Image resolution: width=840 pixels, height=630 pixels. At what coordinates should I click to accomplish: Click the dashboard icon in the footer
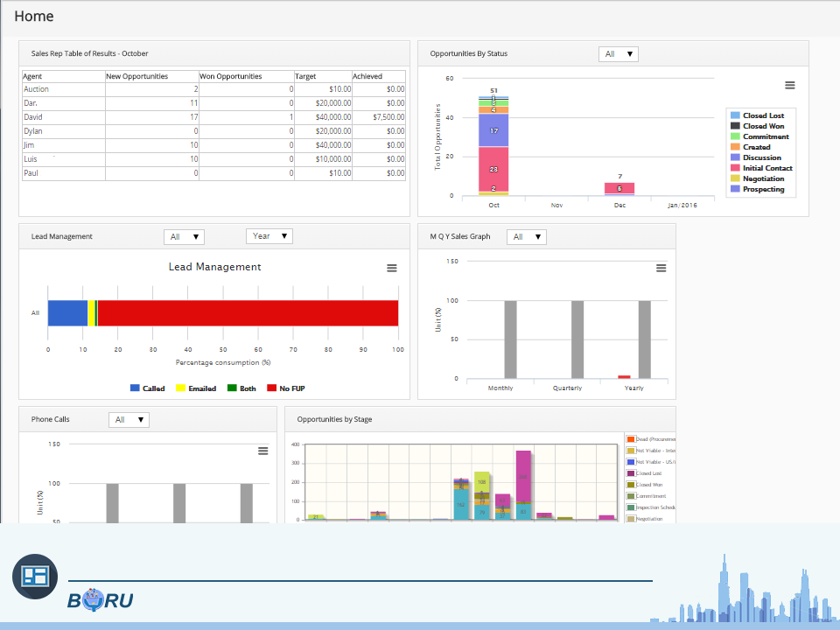click(35, 577)
